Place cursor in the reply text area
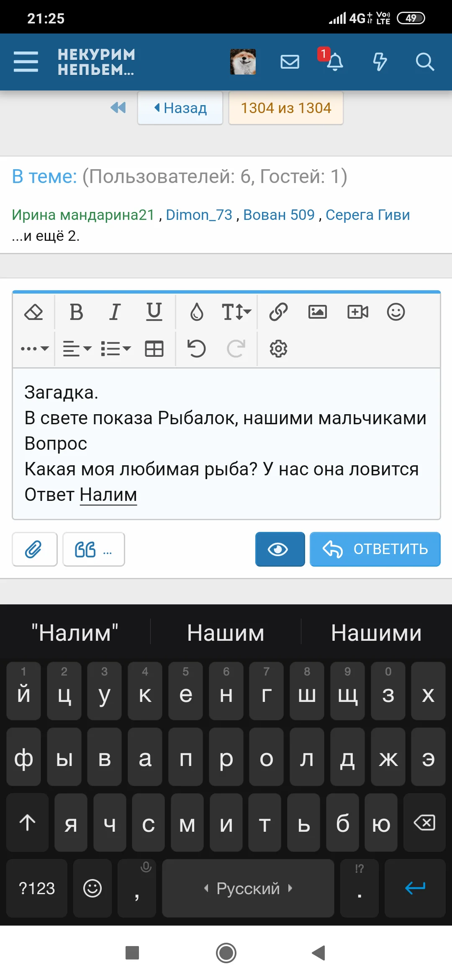Image resolution: width=452 pixels, height=980 pixels. point(226,444)
